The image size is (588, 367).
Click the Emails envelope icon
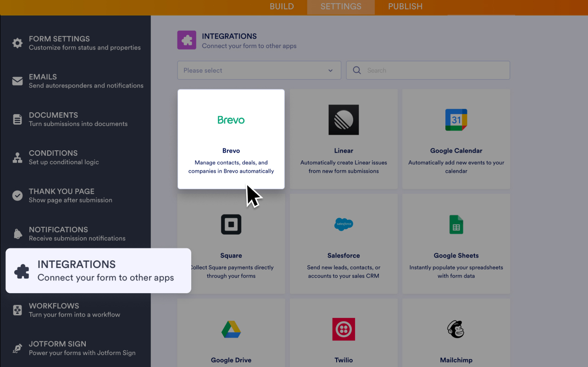pos(17,81)
